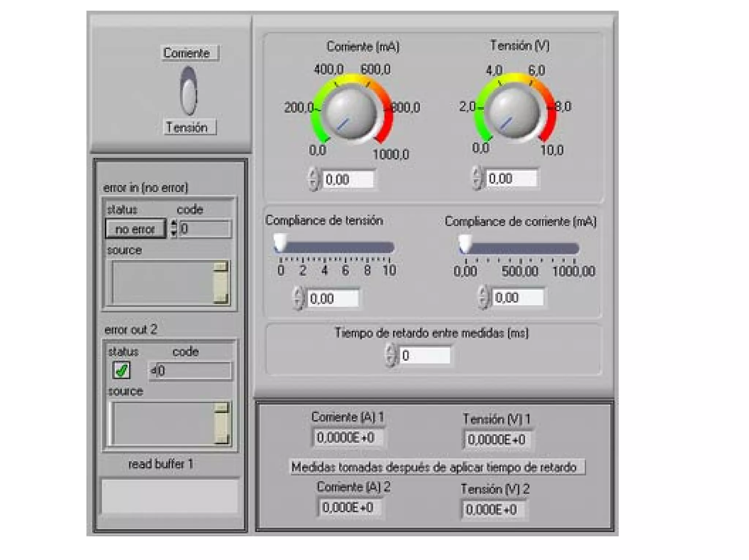Click the error in source scrollbar

(x=221, y=282)
